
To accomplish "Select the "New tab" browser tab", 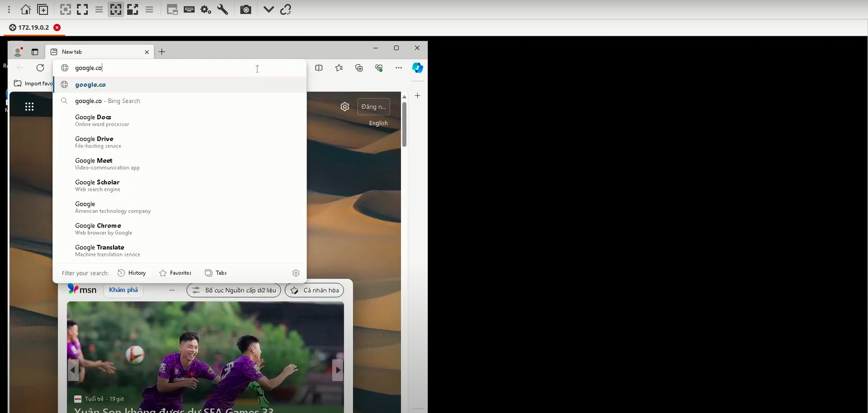I will (99, 51).
